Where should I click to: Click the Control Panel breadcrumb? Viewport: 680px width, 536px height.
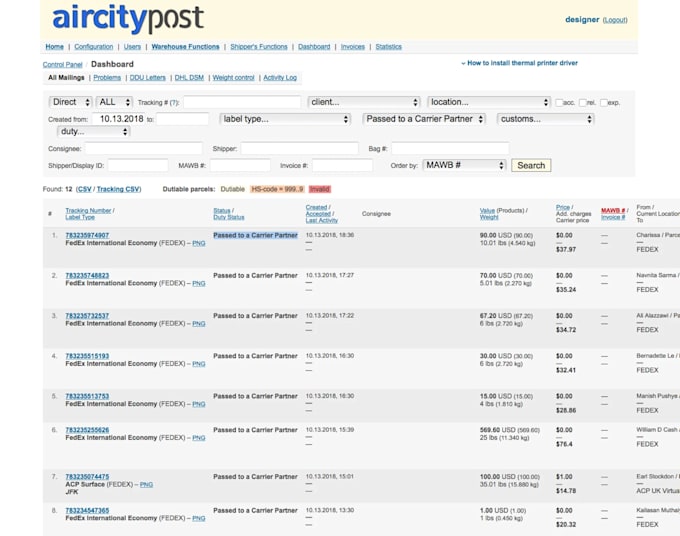click(62, 65)
